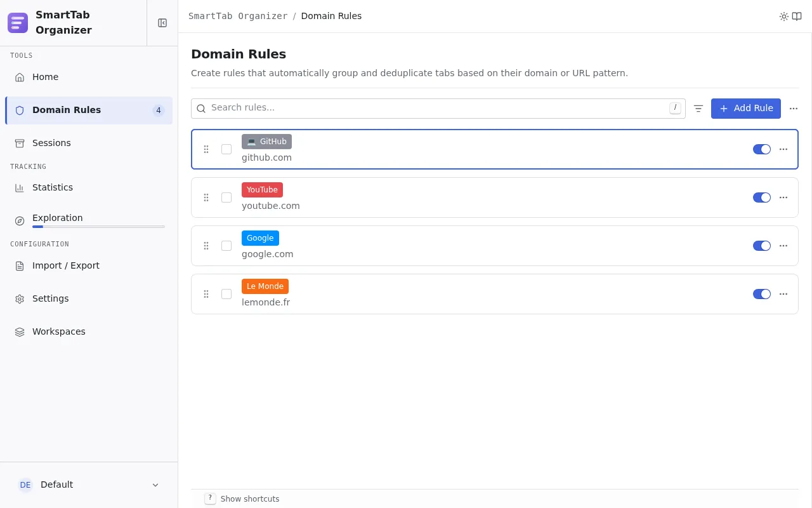
Task: Select the Le Monde rule checkbox
Action: click(226, 294)
